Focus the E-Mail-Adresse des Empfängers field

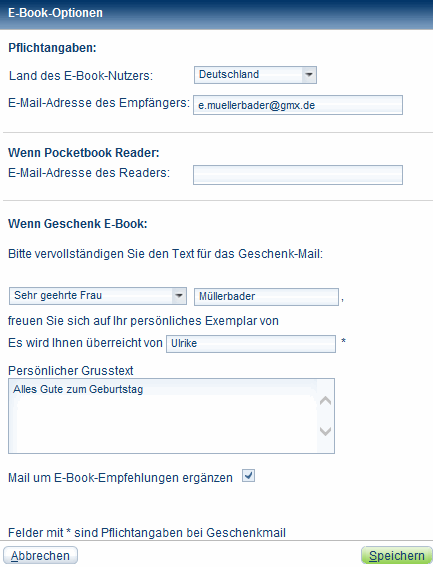(298, 105)
